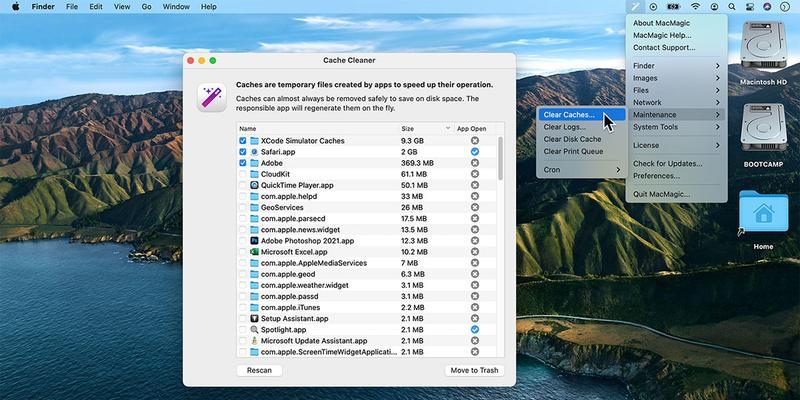Viewport: 800px width, 400px height.
Task: Click the Siri icon in menu bar
Action: (767, 7)
